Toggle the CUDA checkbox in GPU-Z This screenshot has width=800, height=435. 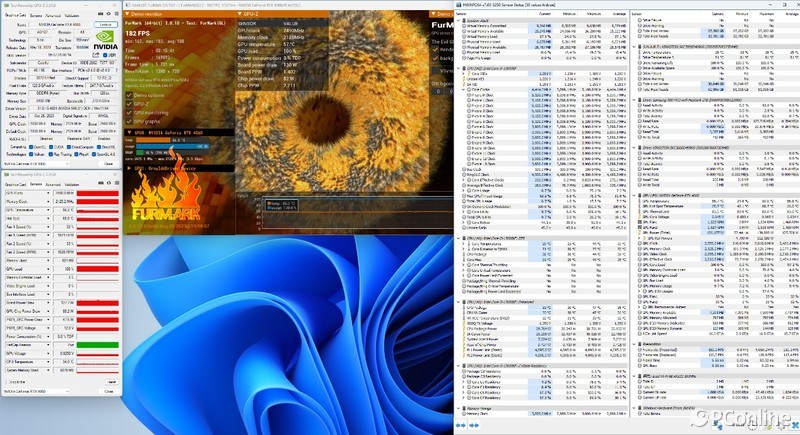51,147
